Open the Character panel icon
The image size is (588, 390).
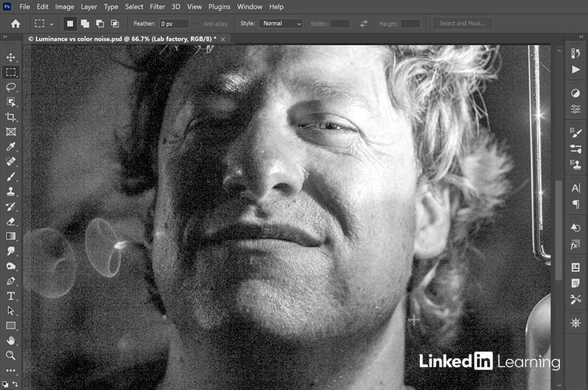click(575, 188)
